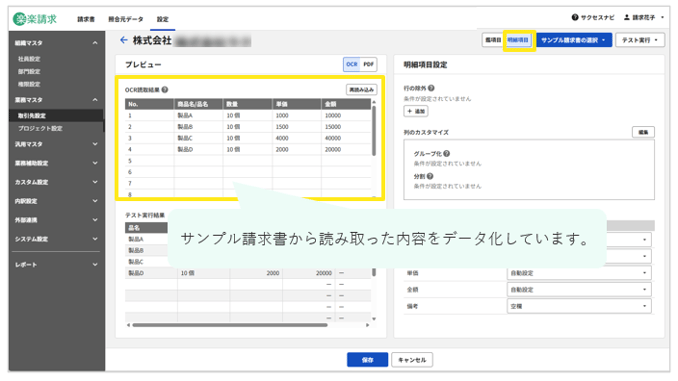Show help for グループ化

click(447, 153)
